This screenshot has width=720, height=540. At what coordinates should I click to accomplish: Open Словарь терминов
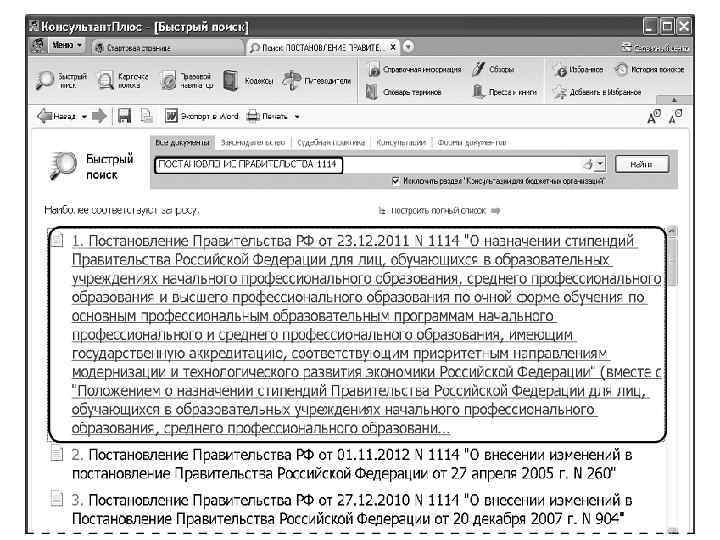click(x=404, y=92)
